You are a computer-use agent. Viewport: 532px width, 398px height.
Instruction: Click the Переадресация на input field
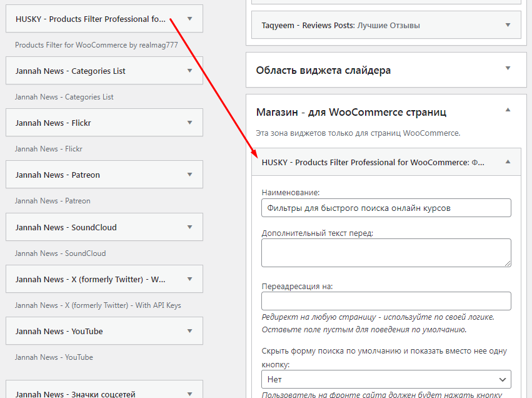coord(386,301)
